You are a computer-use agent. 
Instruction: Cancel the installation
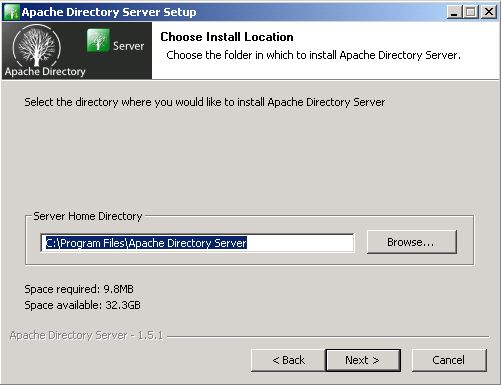449,360
